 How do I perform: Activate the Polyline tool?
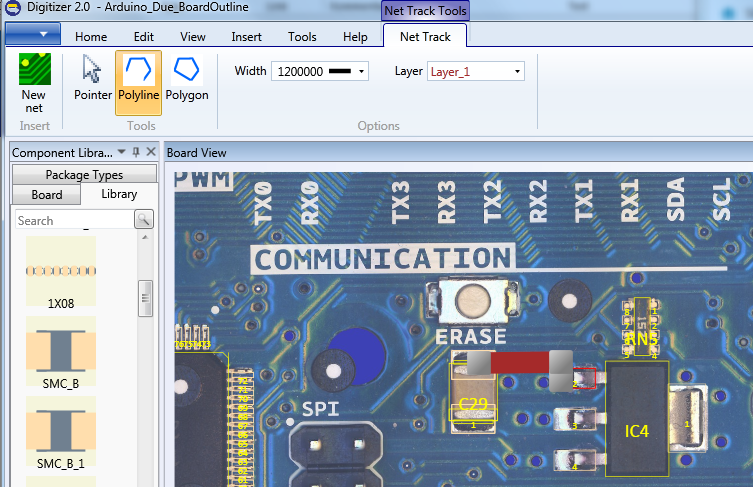pyautogui.click(x=138, y=83)
